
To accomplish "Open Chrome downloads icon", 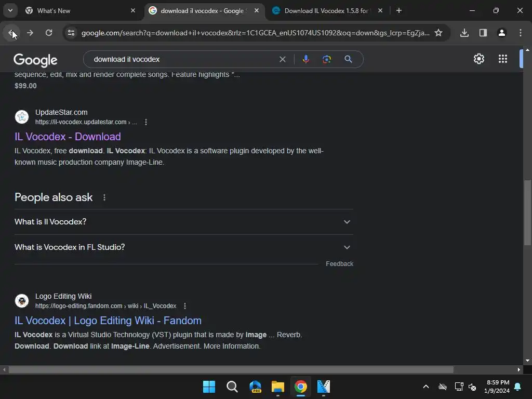I will point(464,33).
